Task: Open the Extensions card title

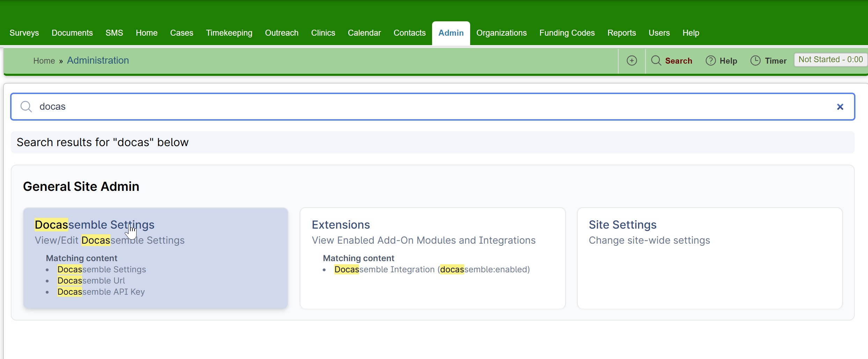Action: click(341, 225)
